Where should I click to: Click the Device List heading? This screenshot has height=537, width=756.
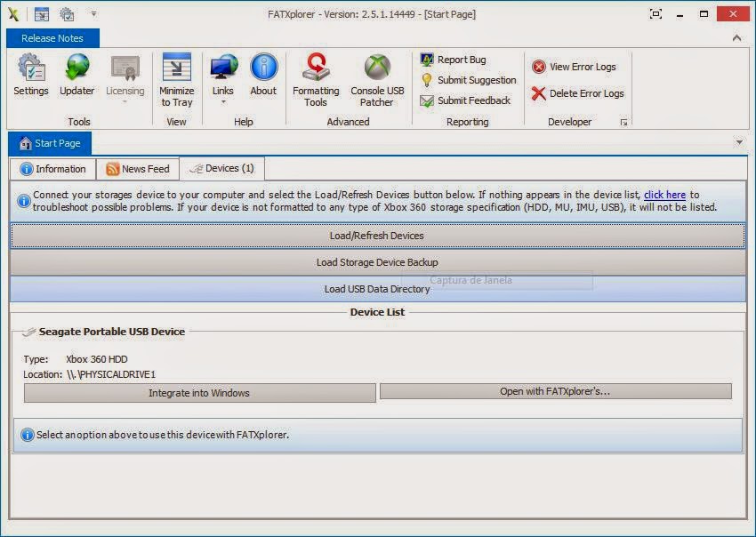pos(377,312)
